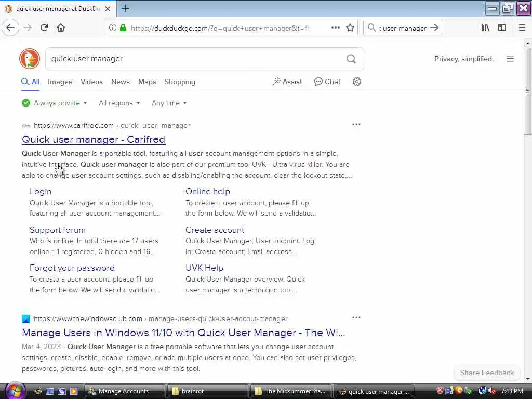Screen dimensions: 532x399
Task: Open page actions three-dot menu in address bar
Action: [335, 28]
